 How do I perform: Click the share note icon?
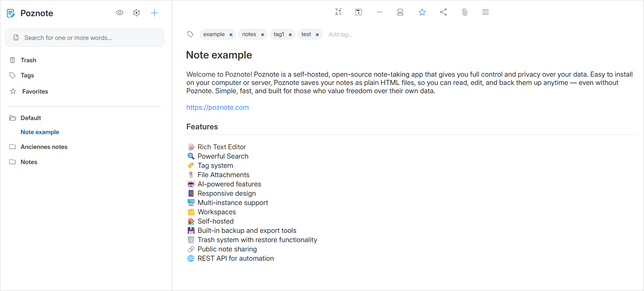coord(443,12)
